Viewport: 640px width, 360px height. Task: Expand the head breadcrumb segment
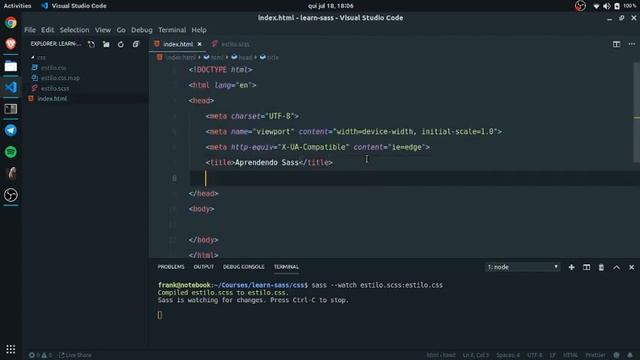click(242, 58)
